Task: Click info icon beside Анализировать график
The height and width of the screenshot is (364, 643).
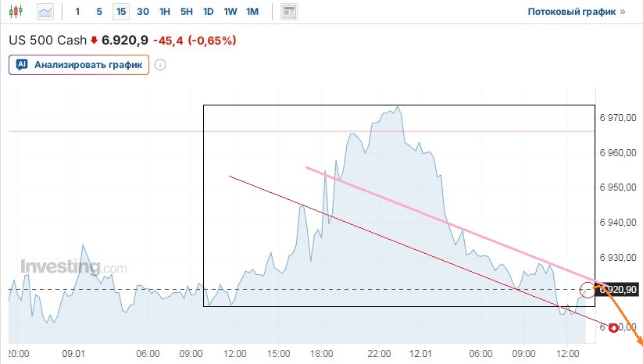Action: (x=160, y=65)
